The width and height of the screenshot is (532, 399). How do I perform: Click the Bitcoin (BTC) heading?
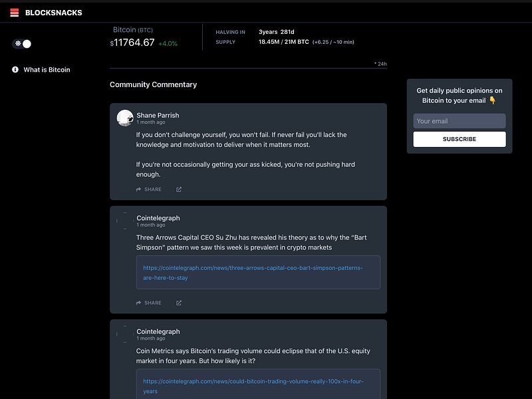point(132,30)
